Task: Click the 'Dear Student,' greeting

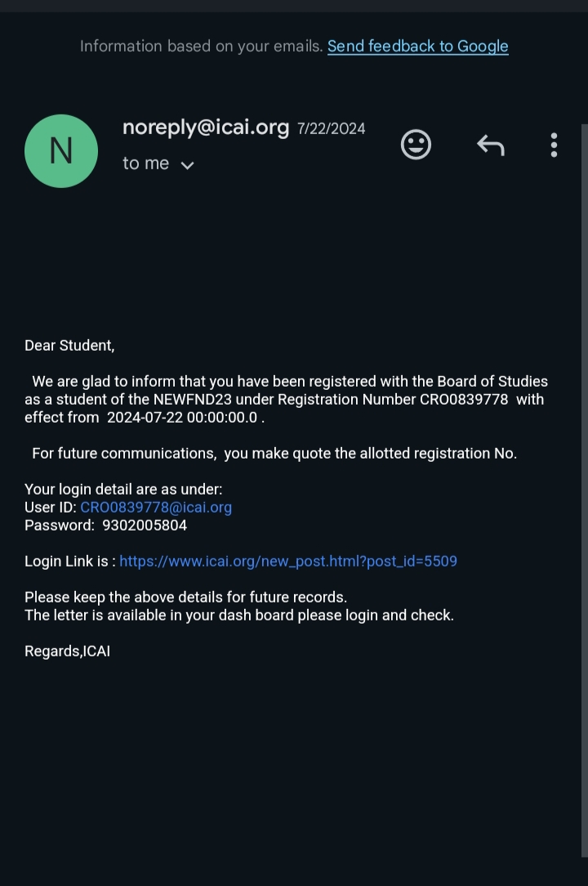Action: click(x=69, y=346)
